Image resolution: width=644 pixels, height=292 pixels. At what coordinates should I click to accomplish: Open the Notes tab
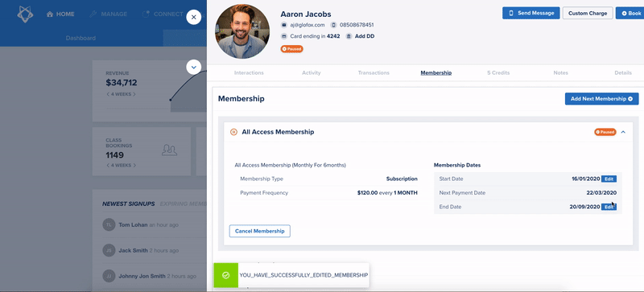560,72
